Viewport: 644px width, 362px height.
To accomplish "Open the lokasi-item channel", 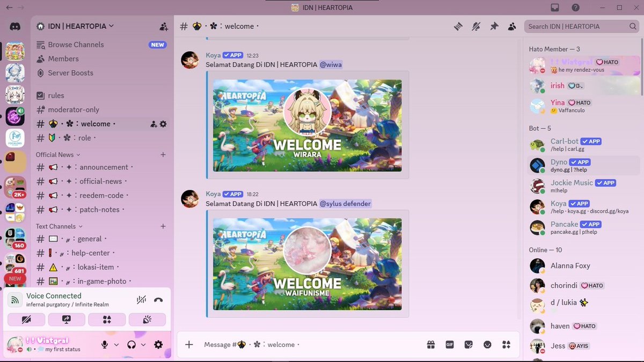I will [x=101, y=267].
